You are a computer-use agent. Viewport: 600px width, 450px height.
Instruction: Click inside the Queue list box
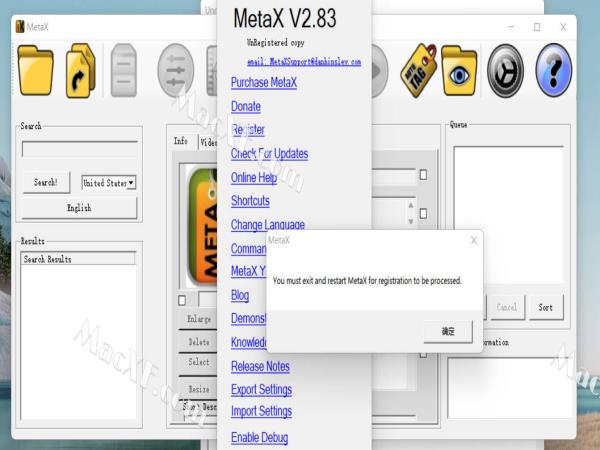[509, 214]
